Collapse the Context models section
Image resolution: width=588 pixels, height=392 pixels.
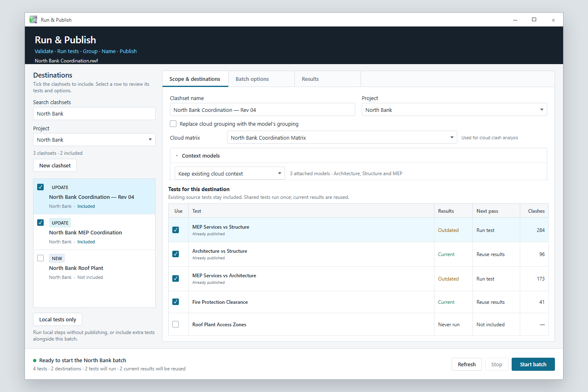177,156
